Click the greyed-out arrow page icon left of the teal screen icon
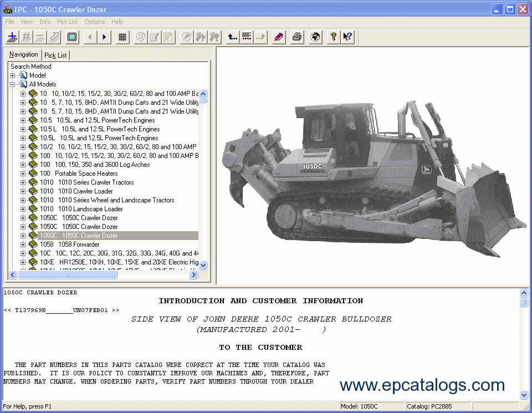532x413 pixels. pos(54,37)
